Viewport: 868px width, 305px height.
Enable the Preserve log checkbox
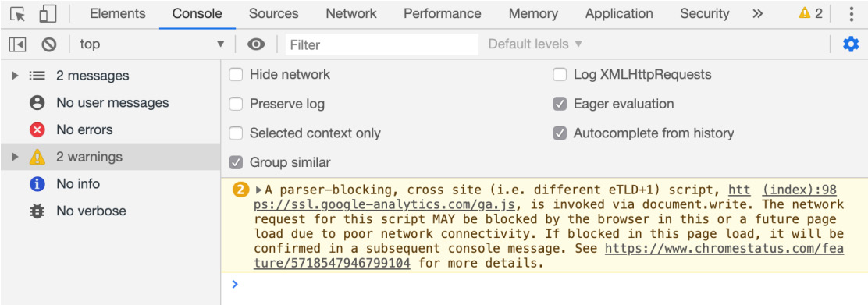tap(237, 104)
